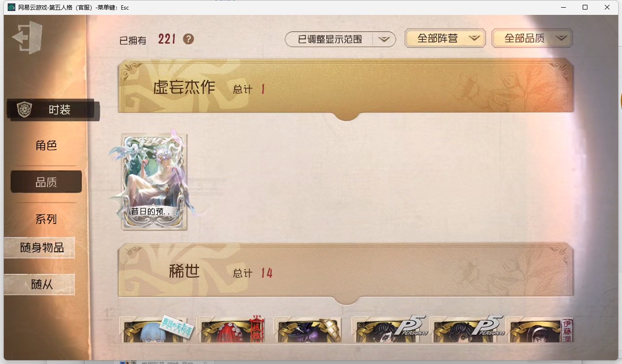Viewport: 622px width, 364px height.
Task: Select the 品质 sorting option
Action: coord(46,182)
